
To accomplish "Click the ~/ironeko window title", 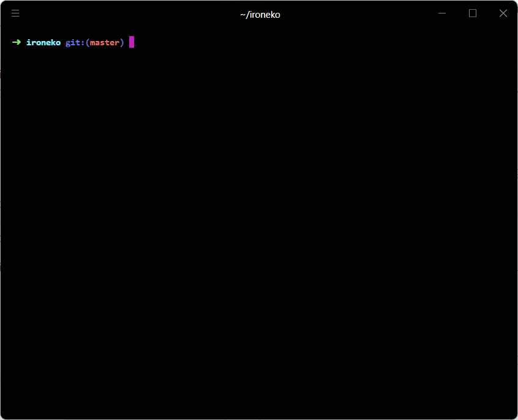I will [260, 14].
